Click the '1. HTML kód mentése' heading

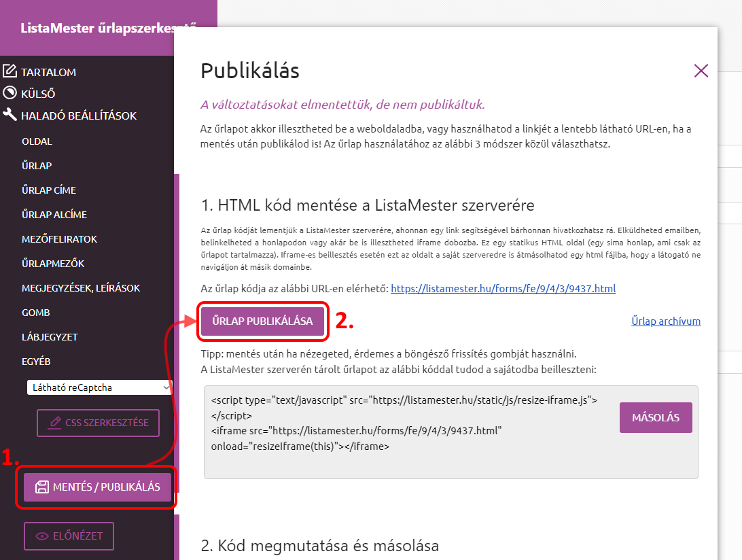tap(368, 205)
